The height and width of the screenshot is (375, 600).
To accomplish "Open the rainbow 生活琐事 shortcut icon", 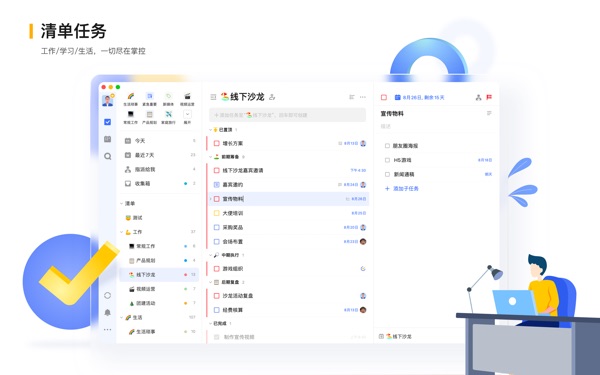I will pos(130,96).
